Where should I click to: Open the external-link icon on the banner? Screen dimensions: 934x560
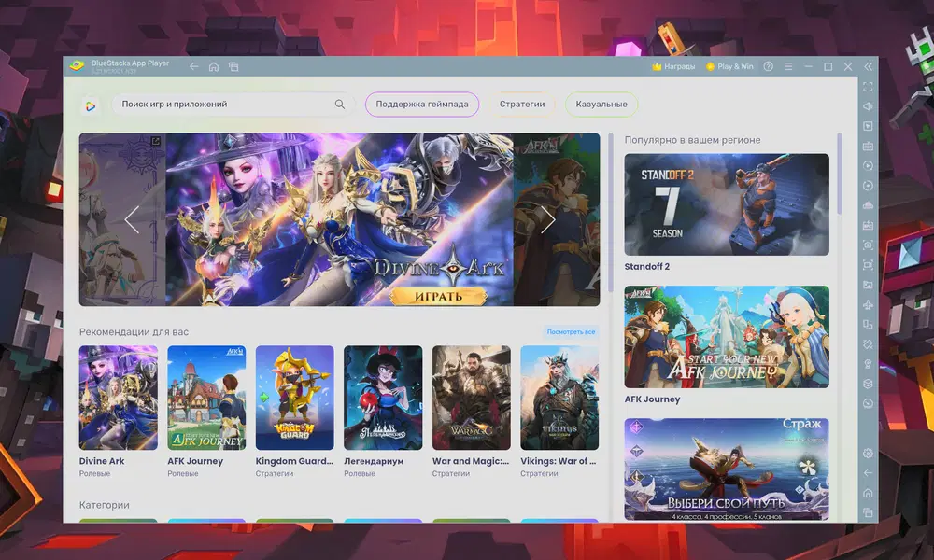click(x=155, y=141)
